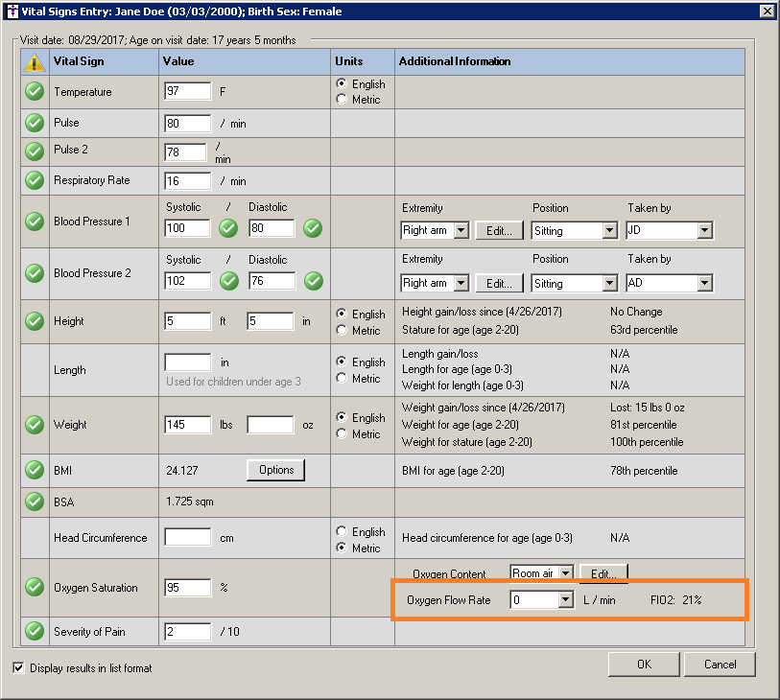Screen dimensions: 780x700
Task: Open Blood Pressure 2 Position dropdown
Action: coord(609,284)
